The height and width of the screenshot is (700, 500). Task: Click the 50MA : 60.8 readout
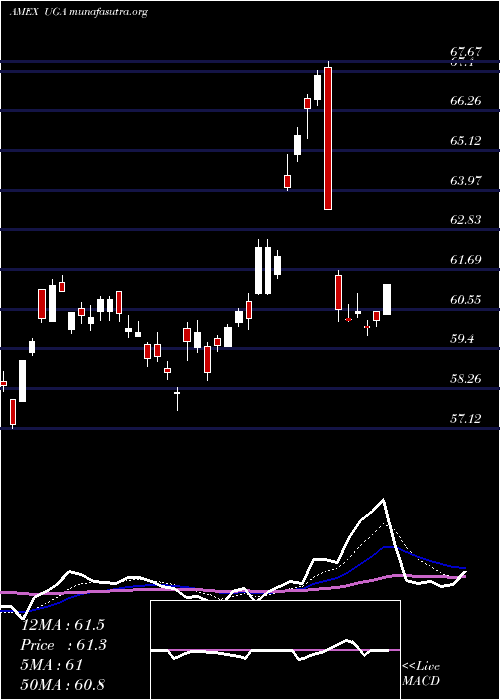[x=62, y=684]
